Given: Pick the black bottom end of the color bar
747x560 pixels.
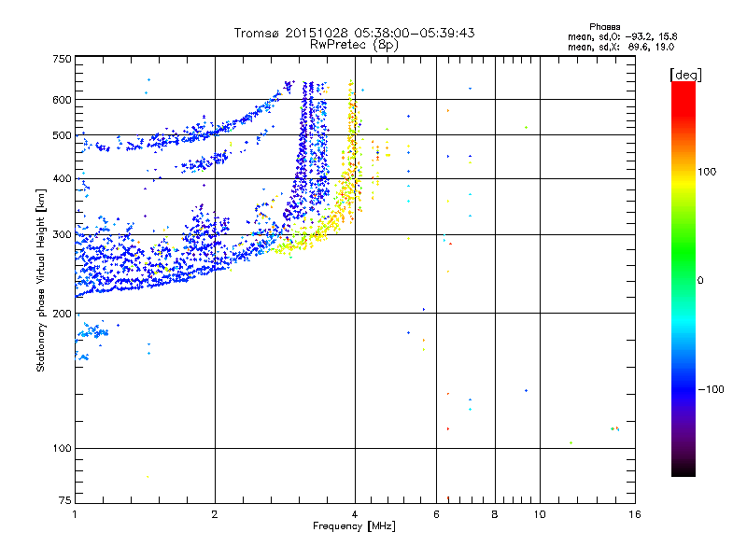Looking at the screenshot, I should click(684, 471).
